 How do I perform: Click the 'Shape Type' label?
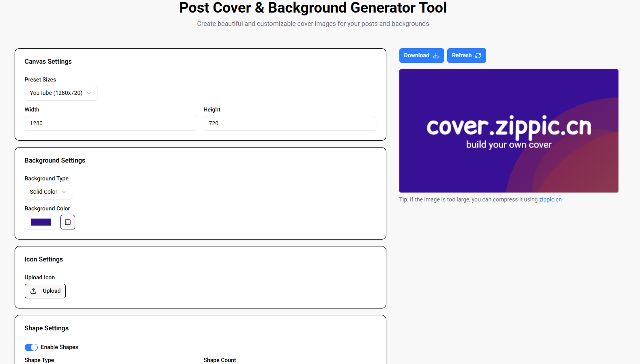coord(39,360)
